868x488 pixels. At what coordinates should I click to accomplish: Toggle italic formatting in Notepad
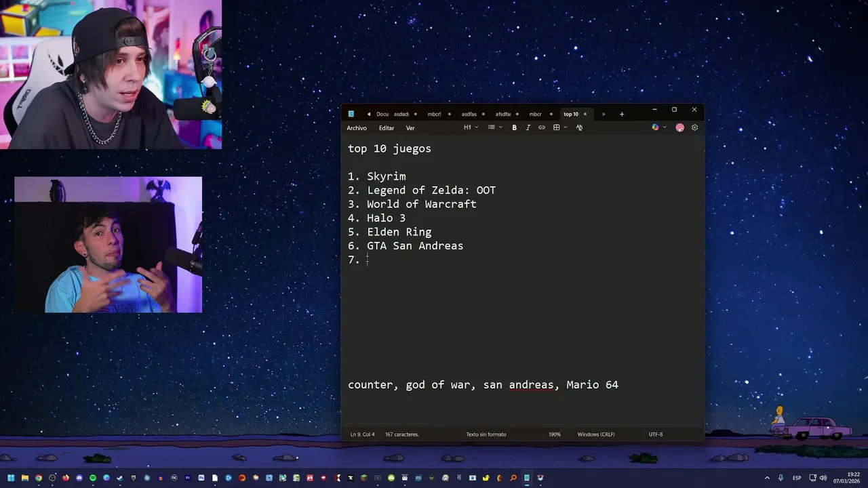[528, 127]
